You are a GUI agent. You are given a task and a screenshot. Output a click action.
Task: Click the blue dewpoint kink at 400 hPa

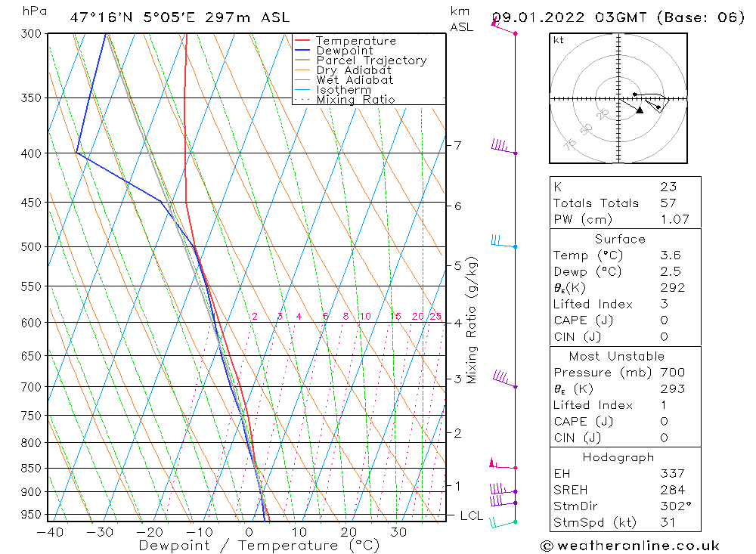tap(76, 153)
